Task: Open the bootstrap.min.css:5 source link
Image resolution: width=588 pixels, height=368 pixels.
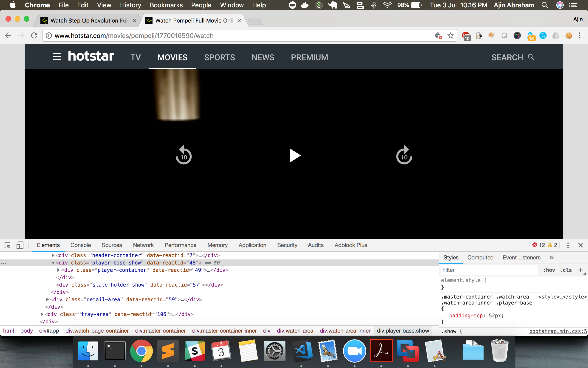Action: click(x=558, y=331)
